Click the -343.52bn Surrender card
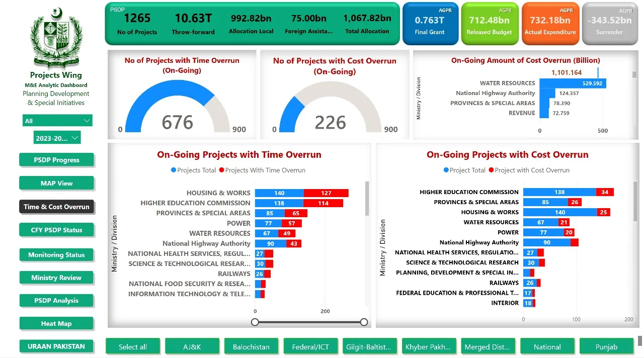Viewport: 644px width, 358px height. coord(610,24)
